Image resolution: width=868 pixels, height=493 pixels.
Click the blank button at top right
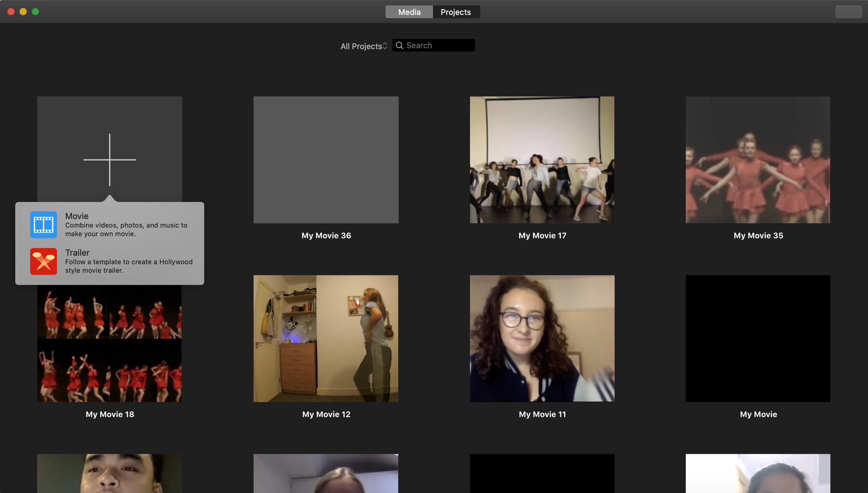(x=848, y=12)
